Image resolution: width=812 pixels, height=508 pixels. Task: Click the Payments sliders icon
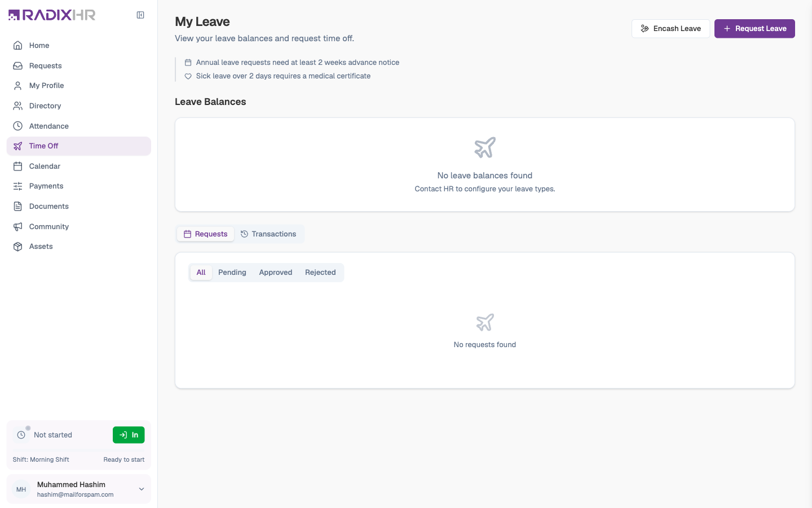pos(18,186)
